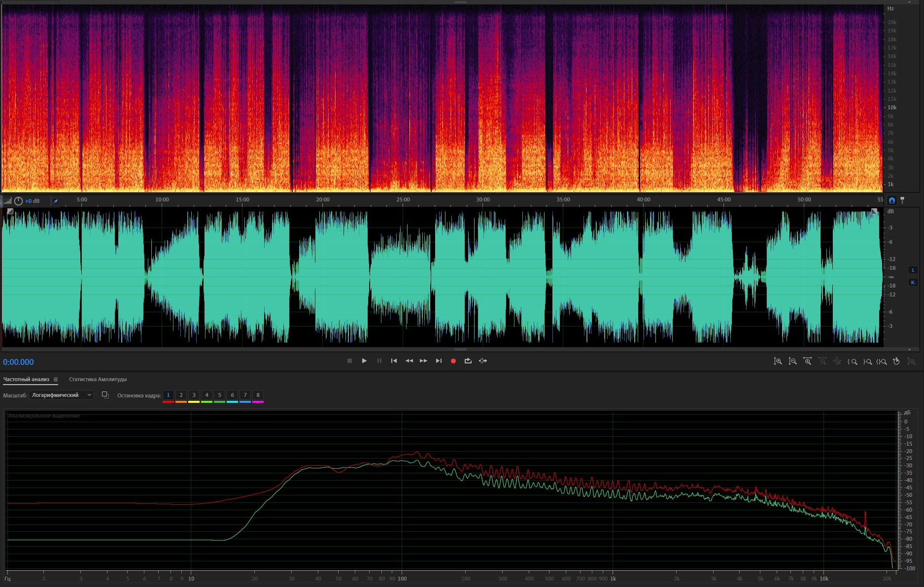
Task: Adjust the HUD volume knob
Action: 18,201
